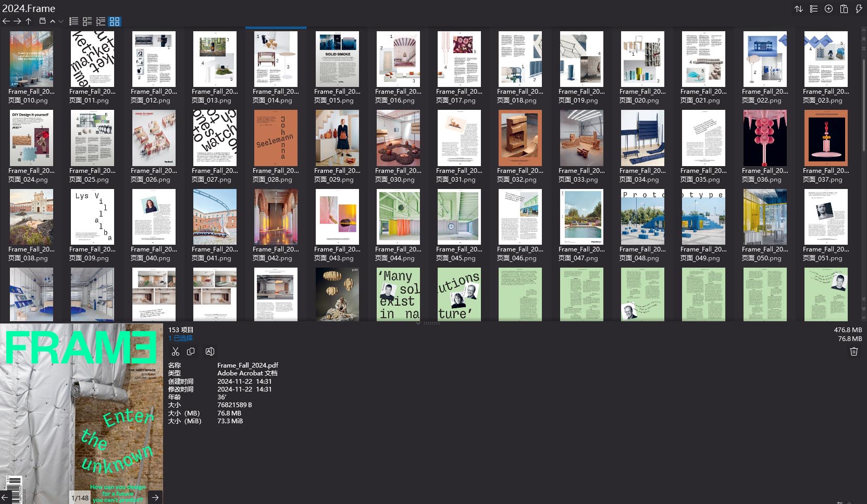867x504 pixels.
Task: Show the previous page in the preview
Action: (5, 497)
